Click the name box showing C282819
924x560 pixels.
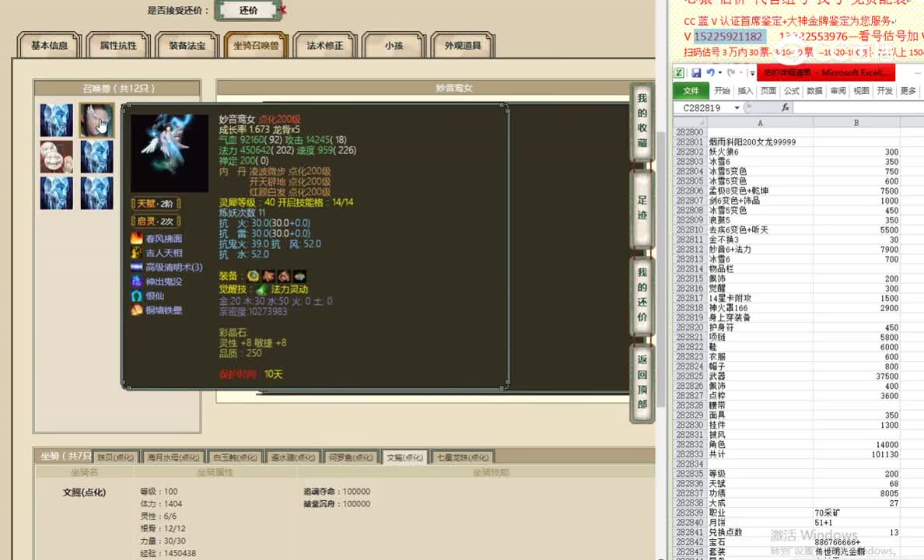[702, 108]
